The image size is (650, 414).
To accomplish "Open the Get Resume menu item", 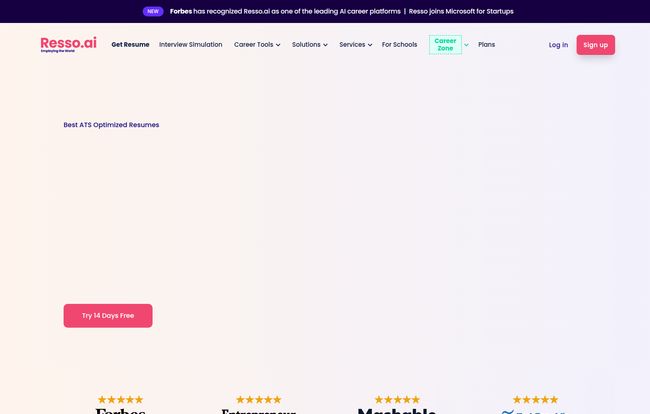I will (130, 45).
